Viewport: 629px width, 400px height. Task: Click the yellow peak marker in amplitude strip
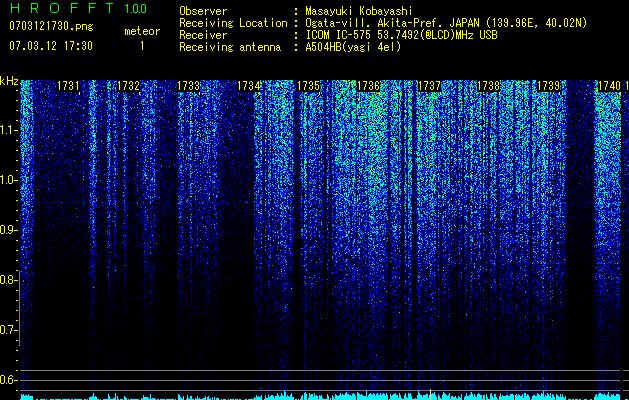430,394
